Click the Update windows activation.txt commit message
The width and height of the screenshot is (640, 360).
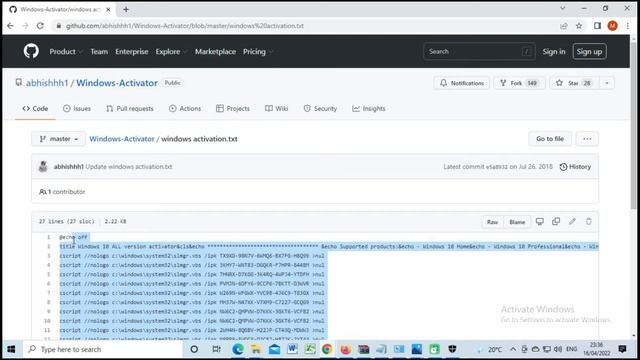tap(129, 167)
